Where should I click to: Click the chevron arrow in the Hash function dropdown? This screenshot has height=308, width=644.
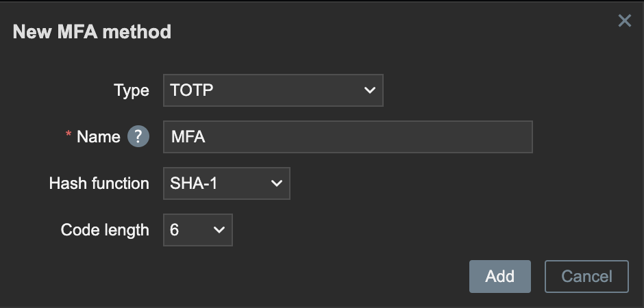pyautogui.click(x=277, y=183)
